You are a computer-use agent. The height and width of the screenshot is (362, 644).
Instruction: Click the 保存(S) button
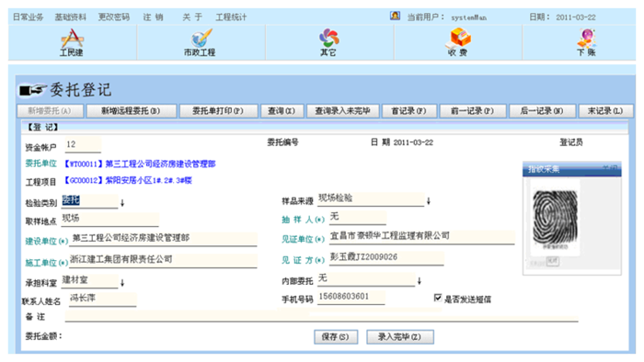[x=336, y=337]
